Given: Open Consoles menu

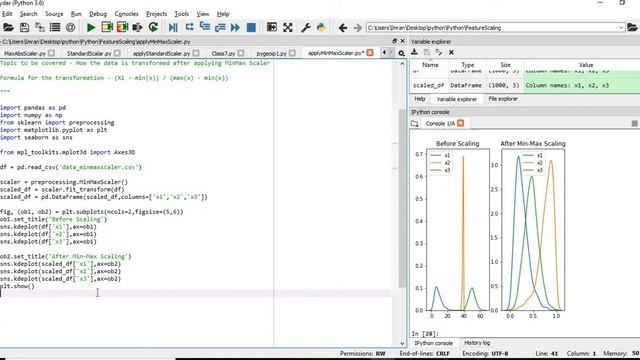Looking at the screenshot, I should [127, 14].
